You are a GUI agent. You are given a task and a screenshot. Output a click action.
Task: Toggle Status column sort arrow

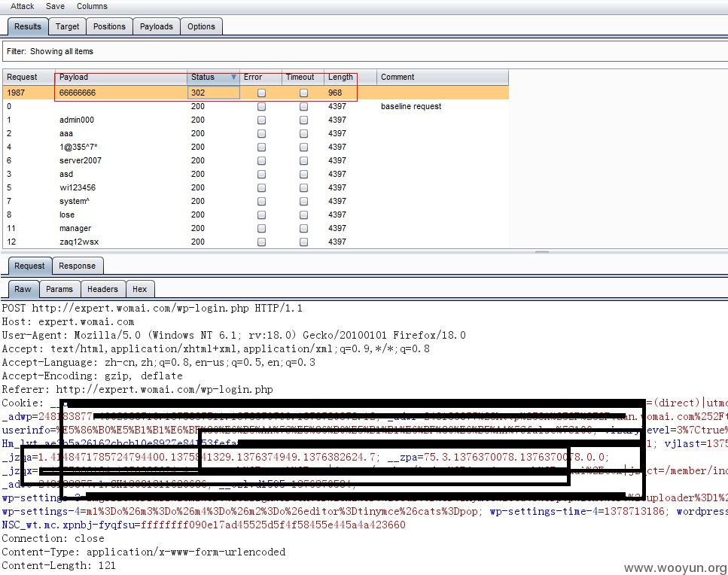pos(233,77)
